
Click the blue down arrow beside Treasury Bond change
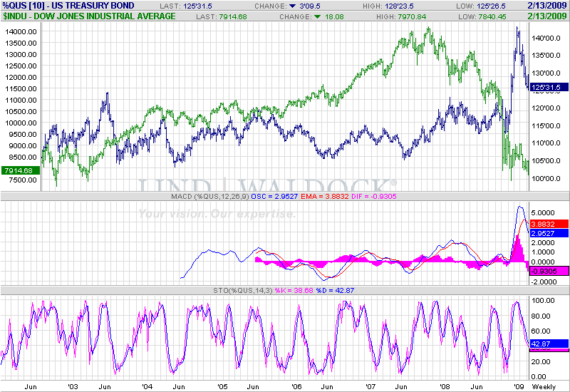[x=292, y=6]
